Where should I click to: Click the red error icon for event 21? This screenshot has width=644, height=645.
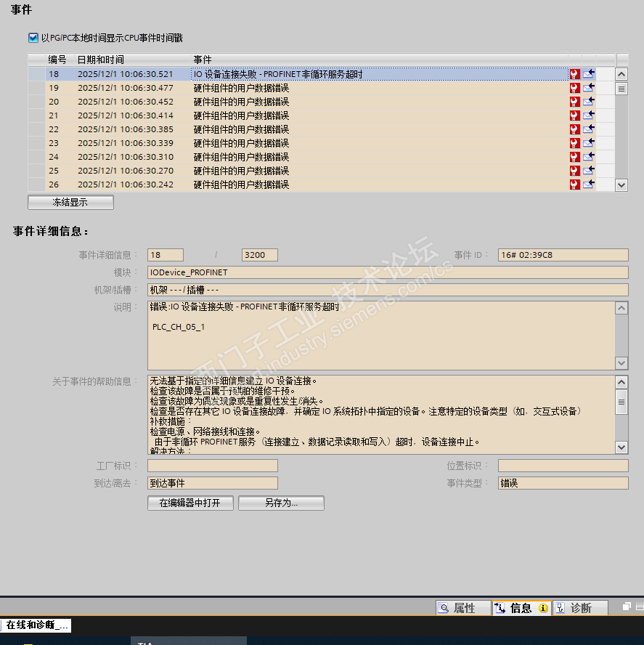point(574,115)
